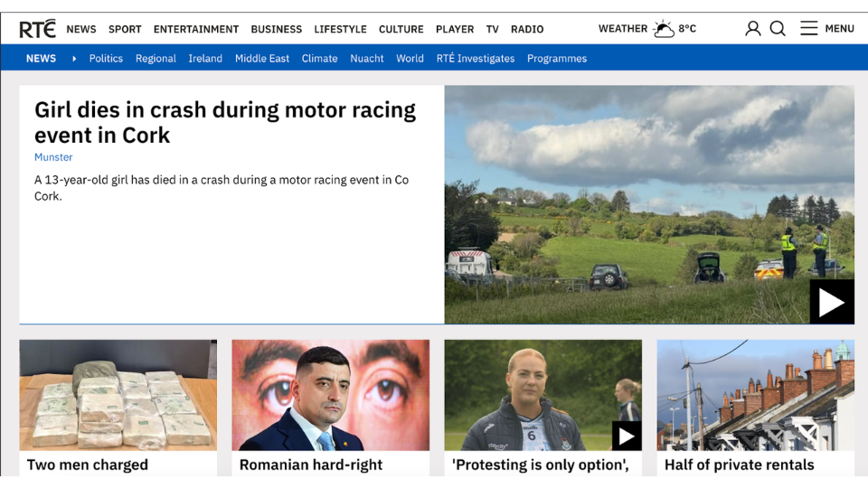Click the 13-year-old girl summary text

pos(222,188)
